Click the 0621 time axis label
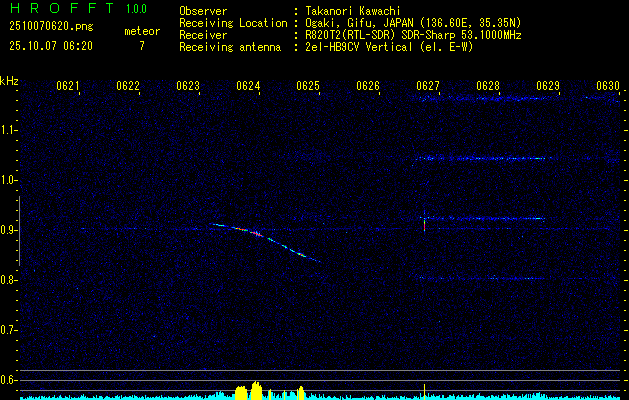This screenshot has height=400, width=629. (67, 86)
